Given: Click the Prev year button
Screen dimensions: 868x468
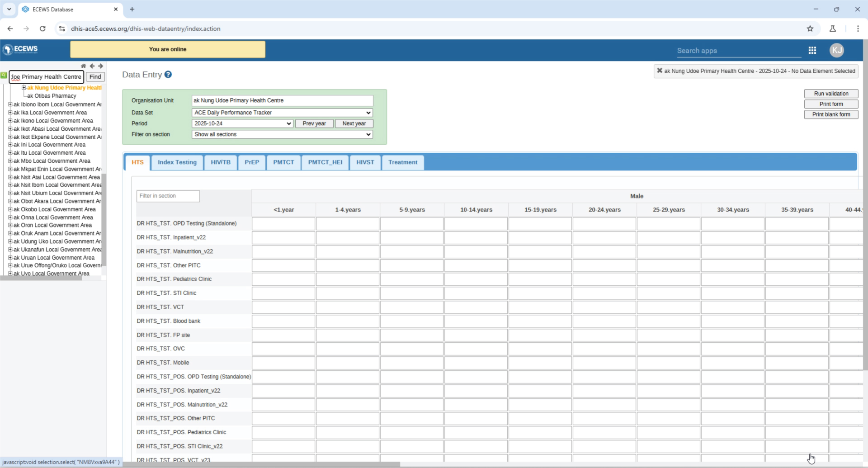Looking at the screenshot, I should 314,123.
